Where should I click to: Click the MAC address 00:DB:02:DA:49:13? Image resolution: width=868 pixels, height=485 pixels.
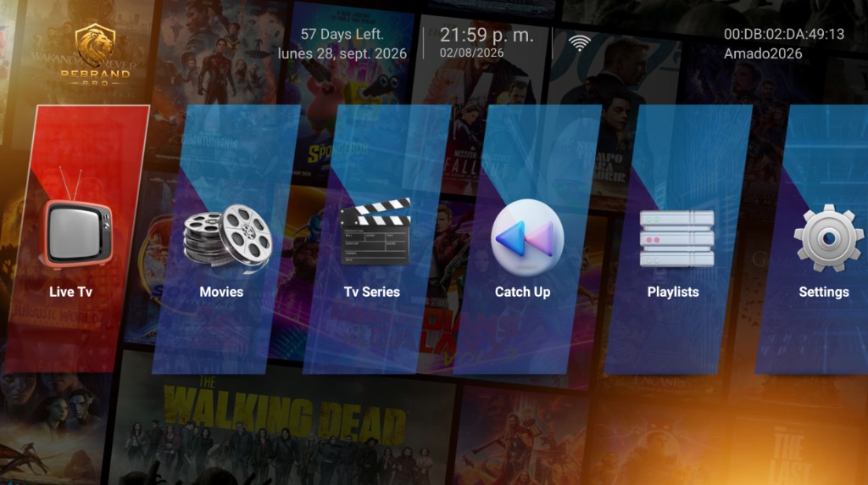coord(784,34)
